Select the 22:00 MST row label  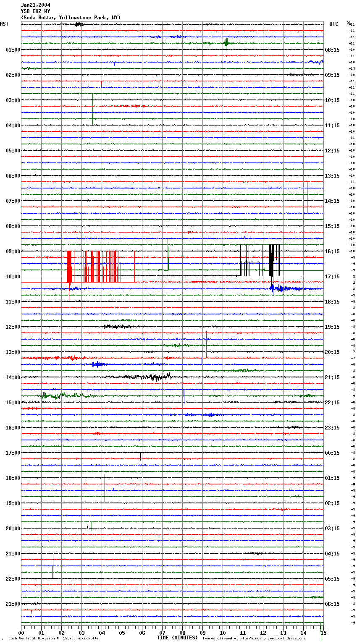13,579
